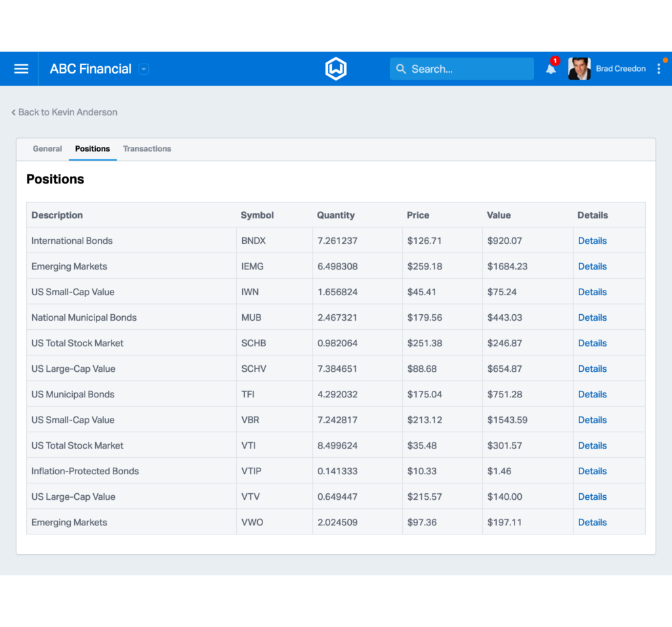This screenshot has width=672, height=627.
Task: Click the ABC Financial hexagon logo icon
Action: coord(335,68)
